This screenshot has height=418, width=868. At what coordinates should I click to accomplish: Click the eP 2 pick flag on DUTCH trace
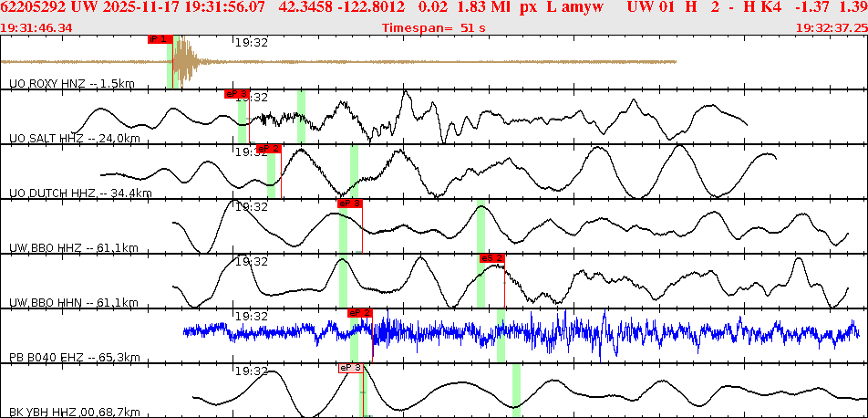pyautogui.click(x=269, y=149)
